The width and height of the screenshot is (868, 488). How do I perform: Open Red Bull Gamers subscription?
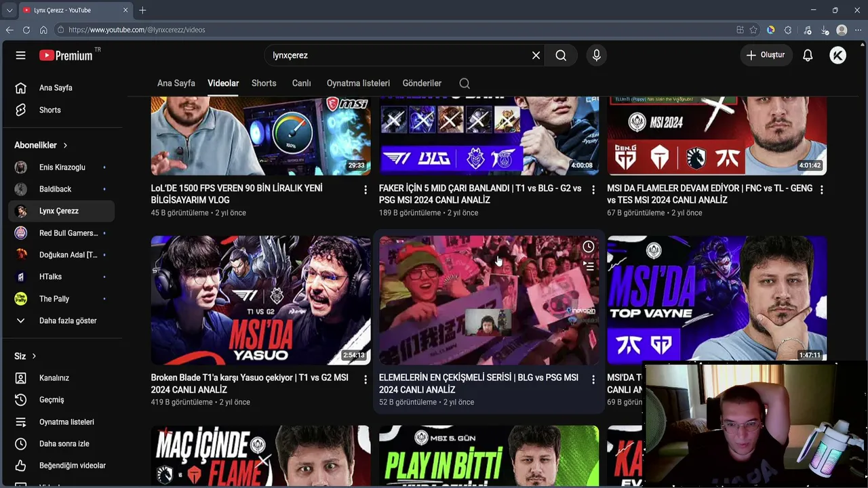point(61,233)
